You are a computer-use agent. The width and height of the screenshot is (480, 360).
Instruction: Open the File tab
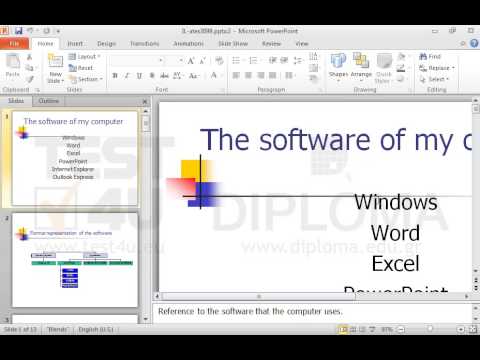[14, 44]
